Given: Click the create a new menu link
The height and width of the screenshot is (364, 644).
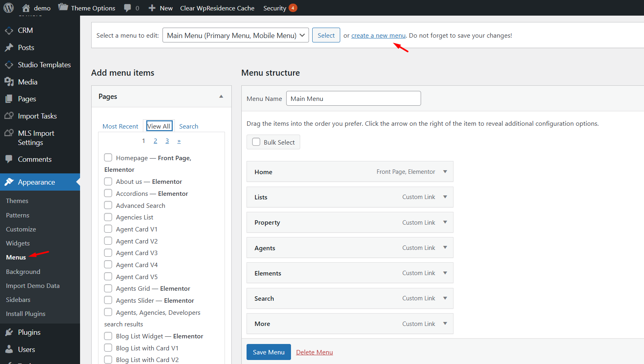Looking at the screenshot, I should tap(378, 36).
